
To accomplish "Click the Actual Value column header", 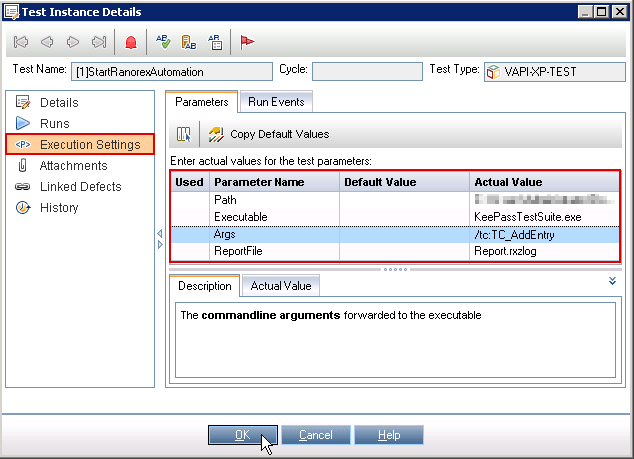I will [544, 182].
